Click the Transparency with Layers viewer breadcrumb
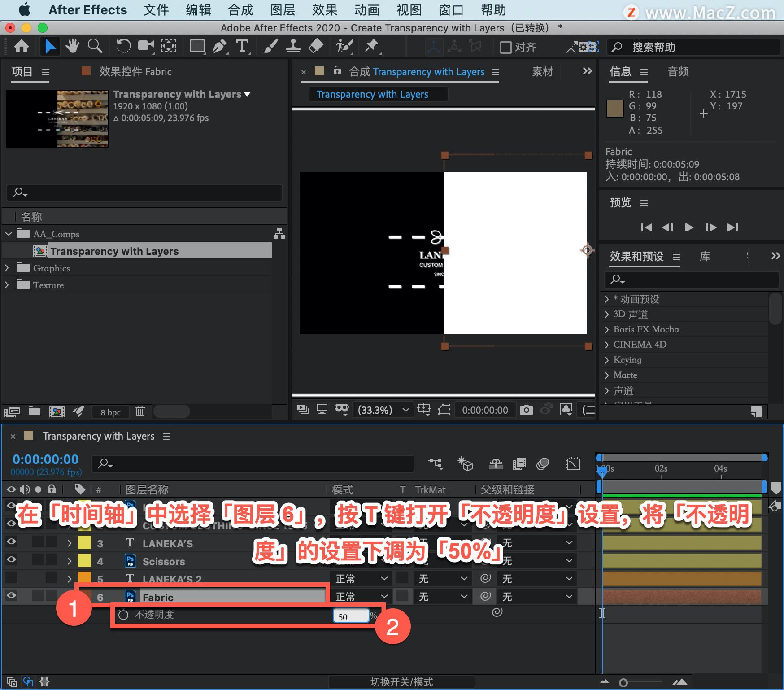The image size is (784, 690). (372, 94)
